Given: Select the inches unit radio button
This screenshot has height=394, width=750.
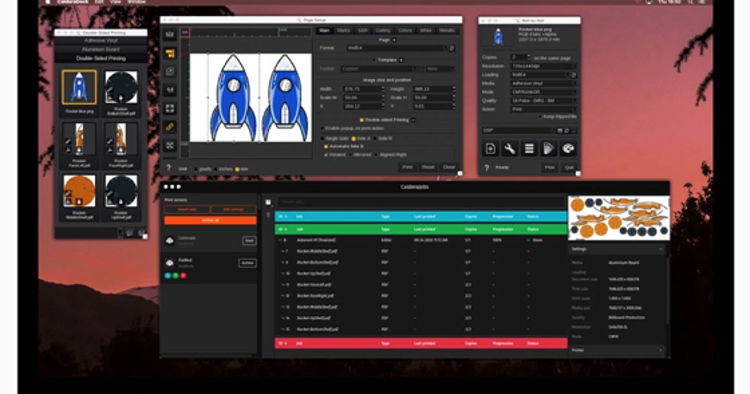Looking at the screenshot, I should [216, 169].
